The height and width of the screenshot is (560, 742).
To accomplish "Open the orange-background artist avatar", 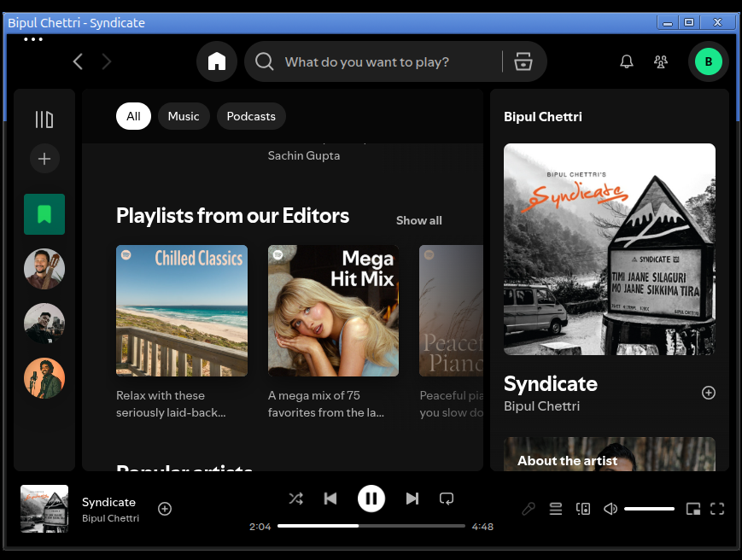I will 44,378.
